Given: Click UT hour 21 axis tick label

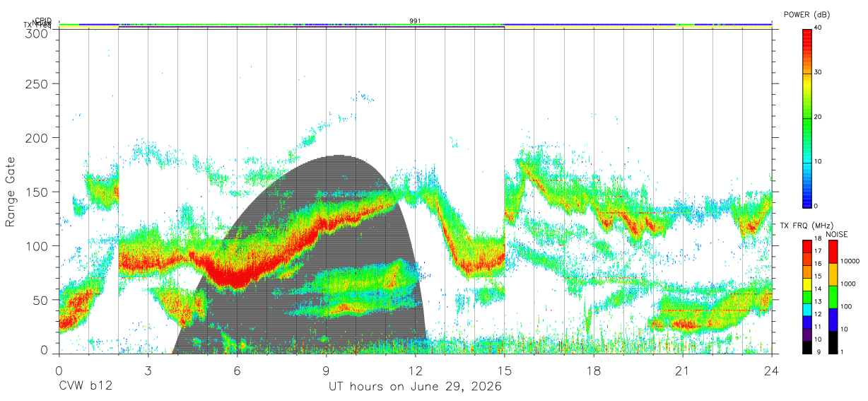Looking at the screenshot, I should tap(683, 370).
